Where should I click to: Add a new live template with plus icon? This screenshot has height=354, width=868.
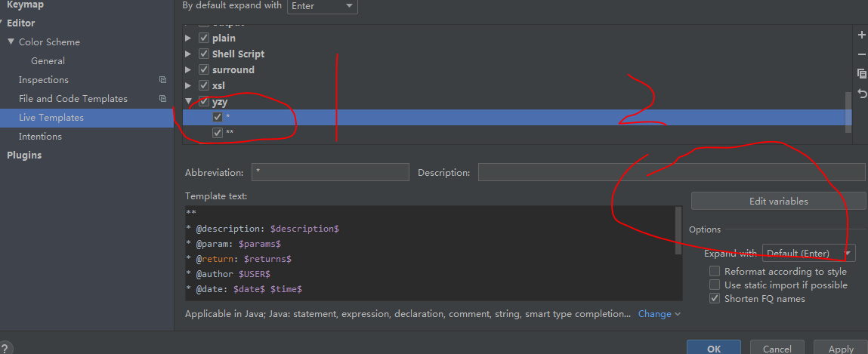point(861,35)
